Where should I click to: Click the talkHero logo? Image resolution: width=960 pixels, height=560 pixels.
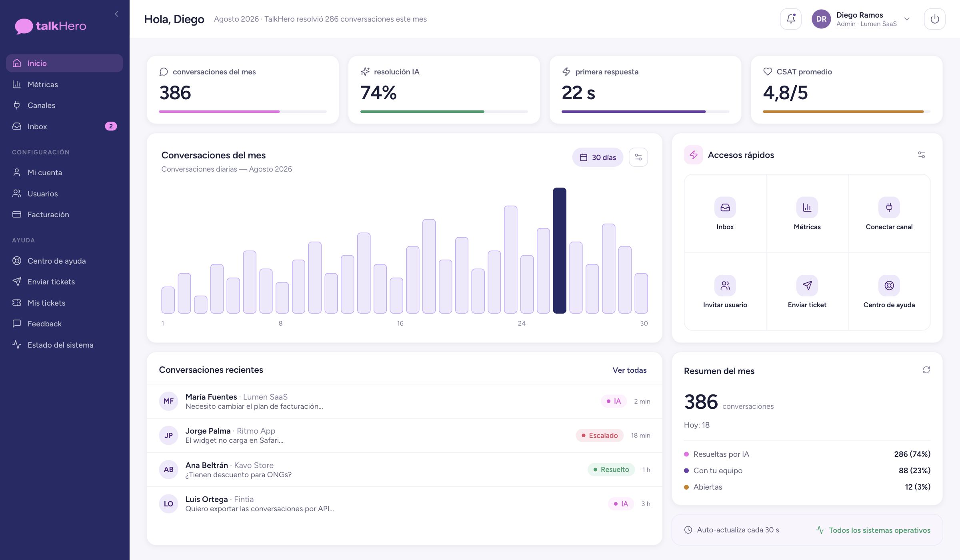tap(50, 26)
